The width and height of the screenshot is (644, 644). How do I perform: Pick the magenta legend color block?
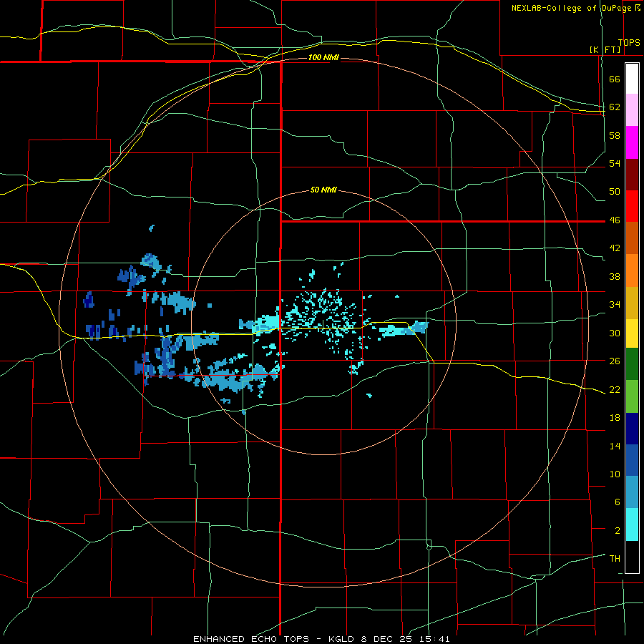632,142
